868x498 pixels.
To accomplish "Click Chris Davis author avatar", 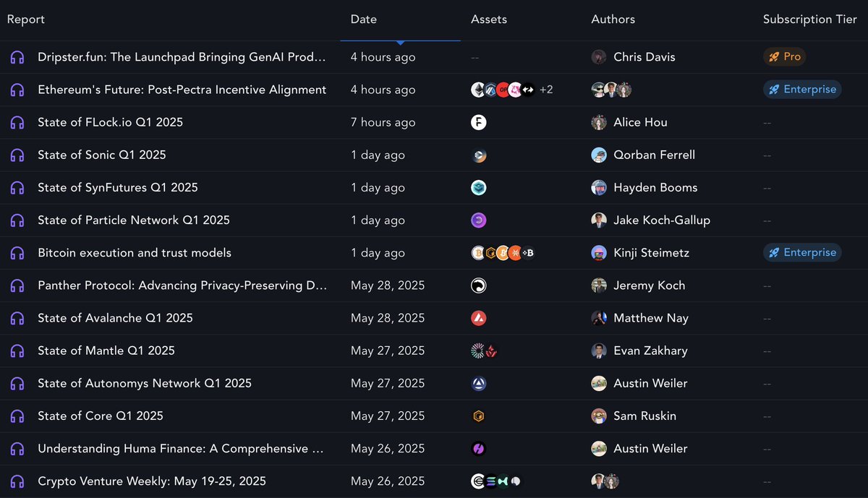I will click(599, 57).
